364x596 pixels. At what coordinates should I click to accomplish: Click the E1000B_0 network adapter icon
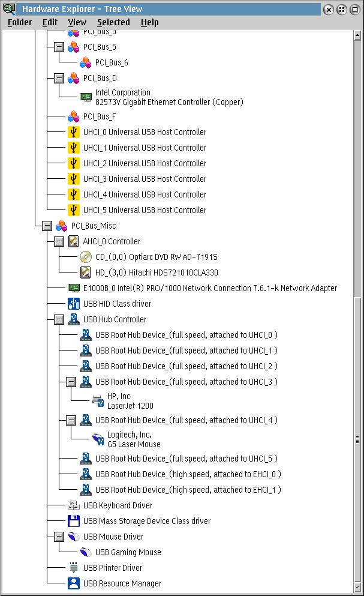coord(74,287)
